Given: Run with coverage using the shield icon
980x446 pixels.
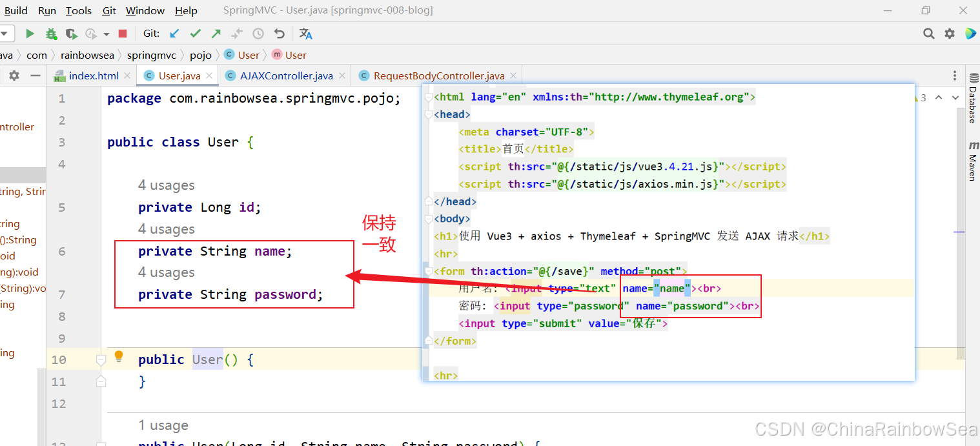Looking at the screenshot, I should tap(71, 34).
